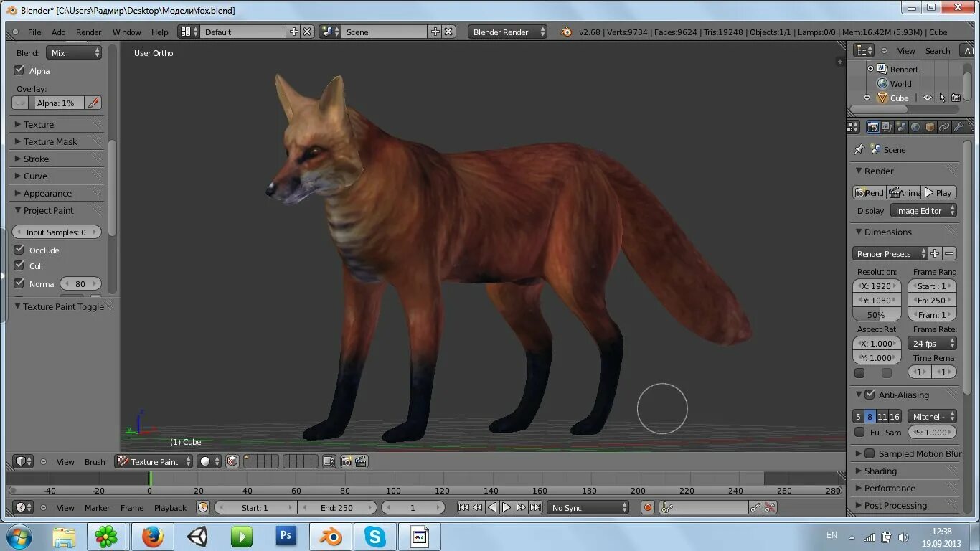Jump to the last frame in timeline

[535, 507]
